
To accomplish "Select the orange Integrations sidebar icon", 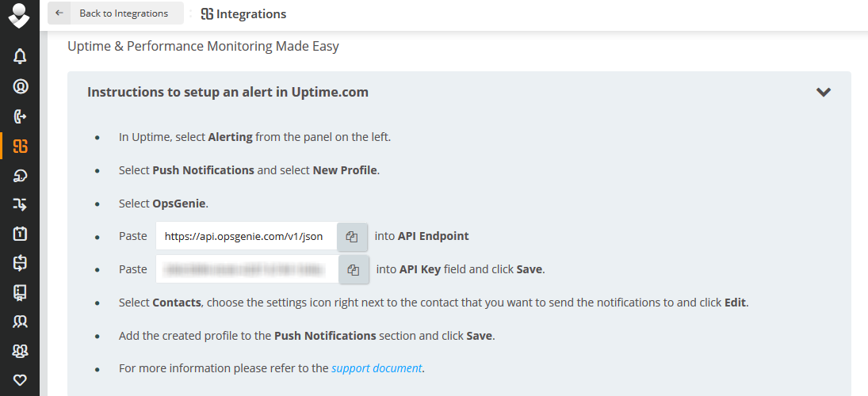I will click(x=20, y=146).
